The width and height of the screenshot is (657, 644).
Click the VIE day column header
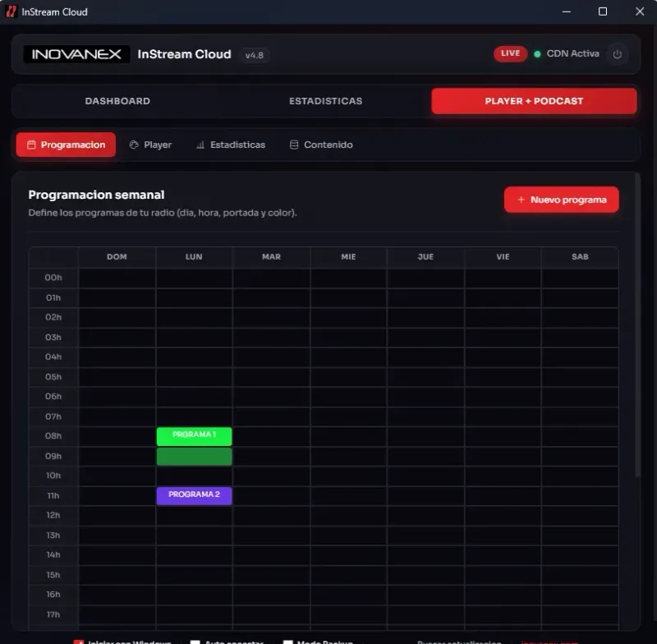[503, 257]
